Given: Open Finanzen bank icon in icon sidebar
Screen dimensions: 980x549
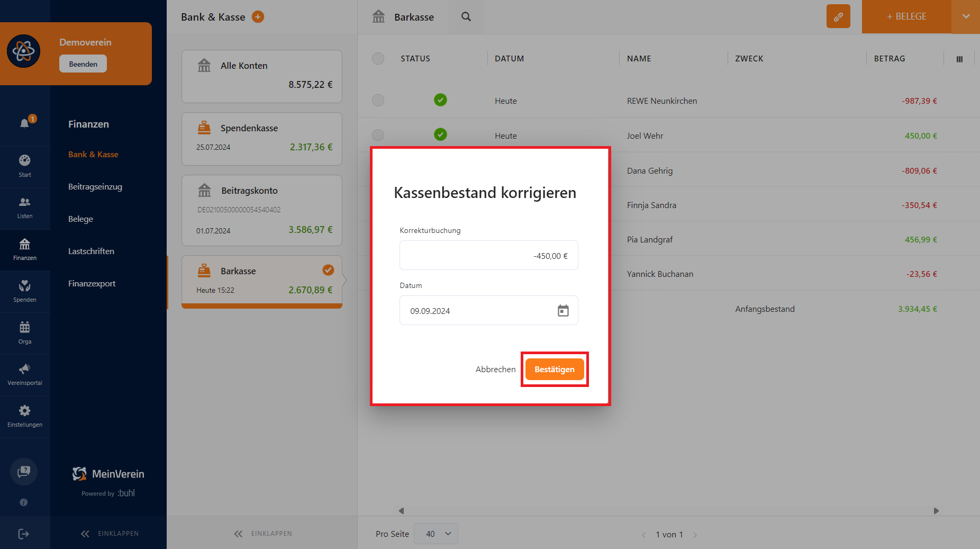Looking at the screenshot, I should (25, 244).
